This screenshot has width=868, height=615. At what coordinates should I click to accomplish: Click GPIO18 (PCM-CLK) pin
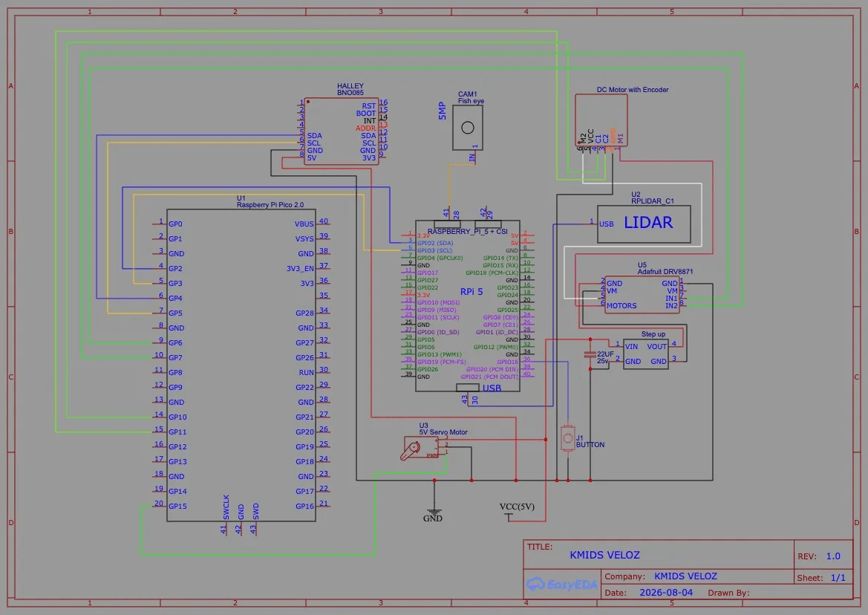(x=492, y=273)
